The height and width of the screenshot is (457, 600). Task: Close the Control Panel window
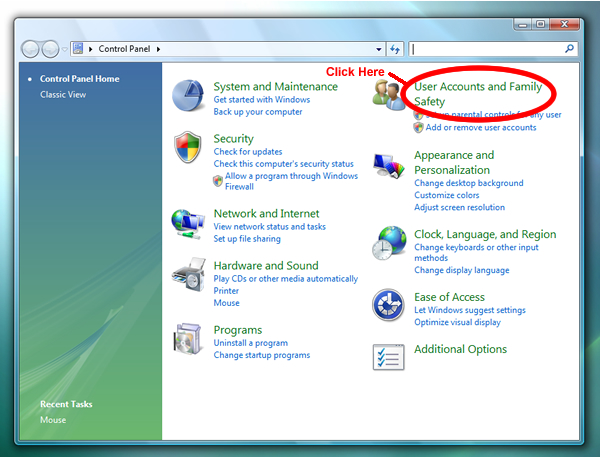(564, 24)
